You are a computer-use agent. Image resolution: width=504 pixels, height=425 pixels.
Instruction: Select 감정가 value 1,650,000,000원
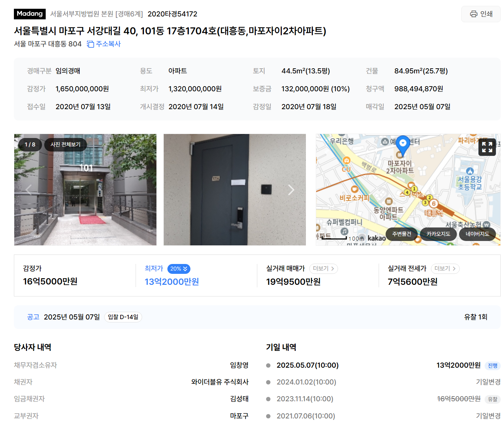click(x=82, y=89)
